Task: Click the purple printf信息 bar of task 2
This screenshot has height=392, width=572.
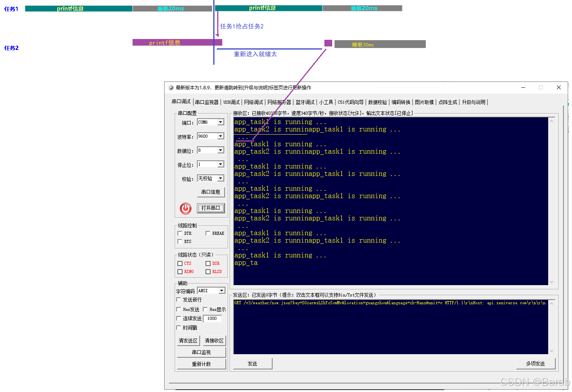Action: point(177,43)
